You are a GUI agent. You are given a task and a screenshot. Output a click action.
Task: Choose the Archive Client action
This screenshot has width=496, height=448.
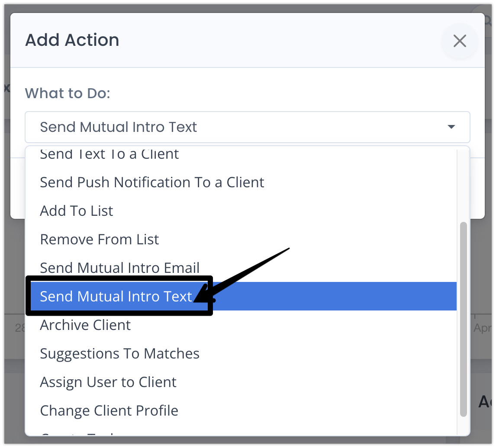point(85,325)
